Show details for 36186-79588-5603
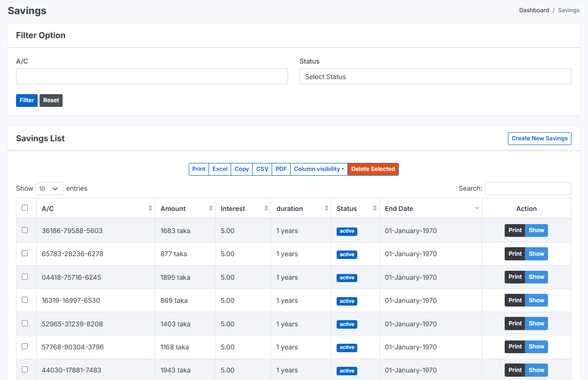The image size is (588, 380). click(x=536, y=230)
